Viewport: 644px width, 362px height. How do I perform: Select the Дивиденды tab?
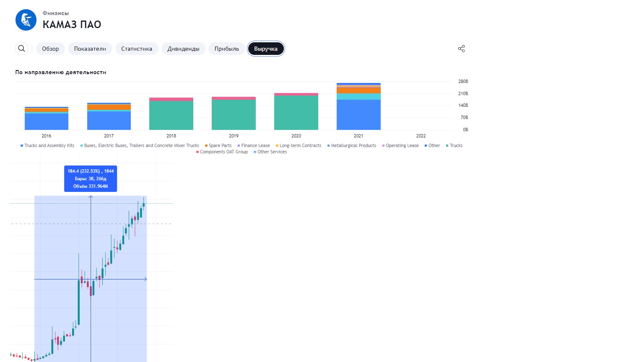click(184, 49)
